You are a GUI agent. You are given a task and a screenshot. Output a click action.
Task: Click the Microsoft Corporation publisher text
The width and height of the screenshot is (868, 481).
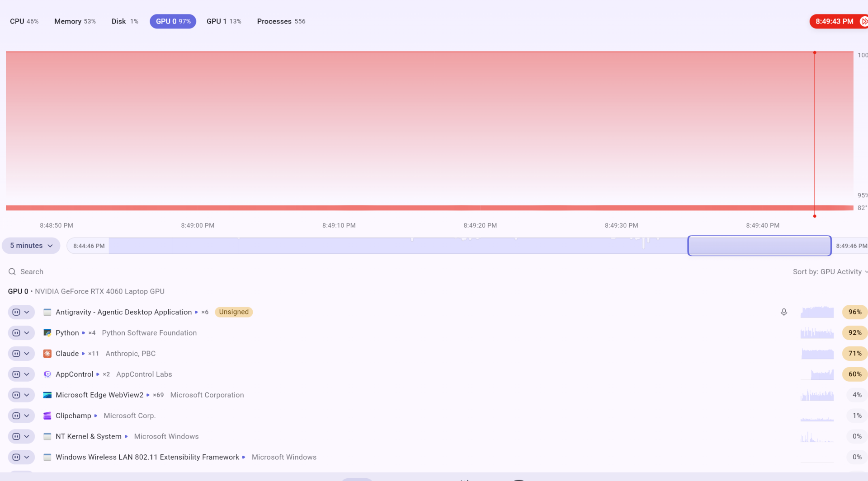click(x=207, y=395)
